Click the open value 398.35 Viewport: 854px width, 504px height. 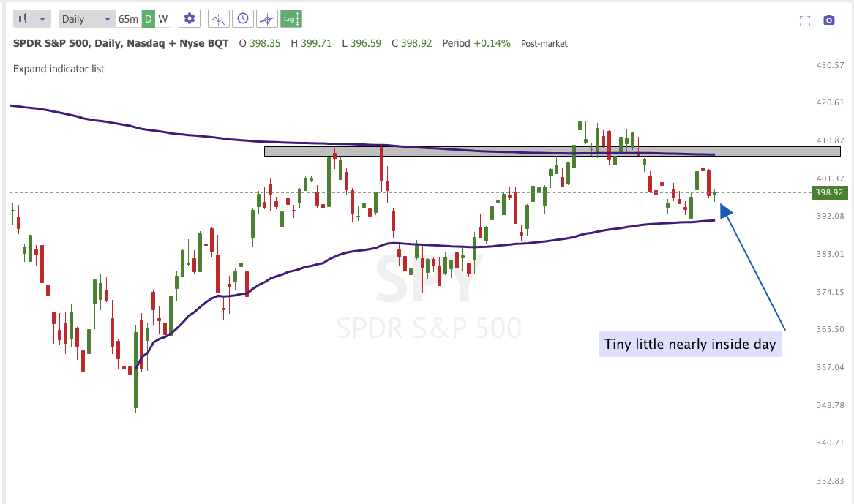(x=265, y=44)
